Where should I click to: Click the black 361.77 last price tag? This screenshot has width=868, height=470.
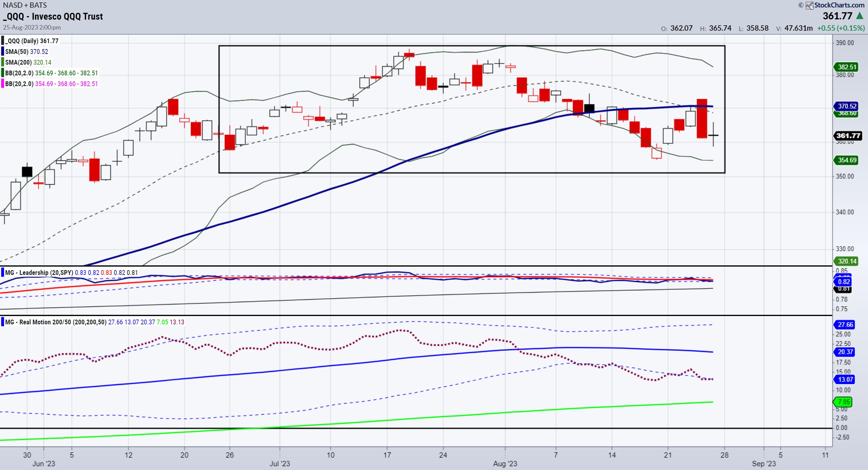point(848,136)
